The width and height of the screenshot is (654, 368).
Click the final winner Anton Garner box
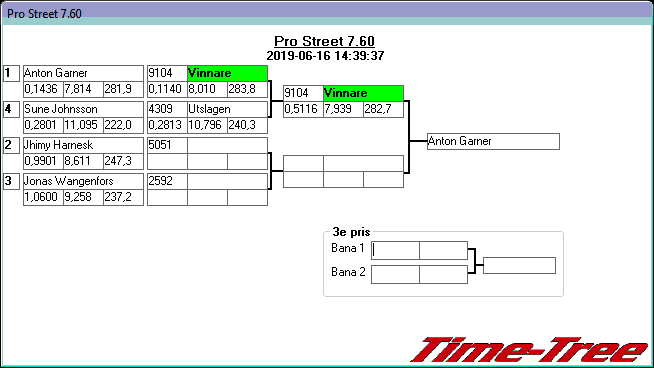click(493, 141)
